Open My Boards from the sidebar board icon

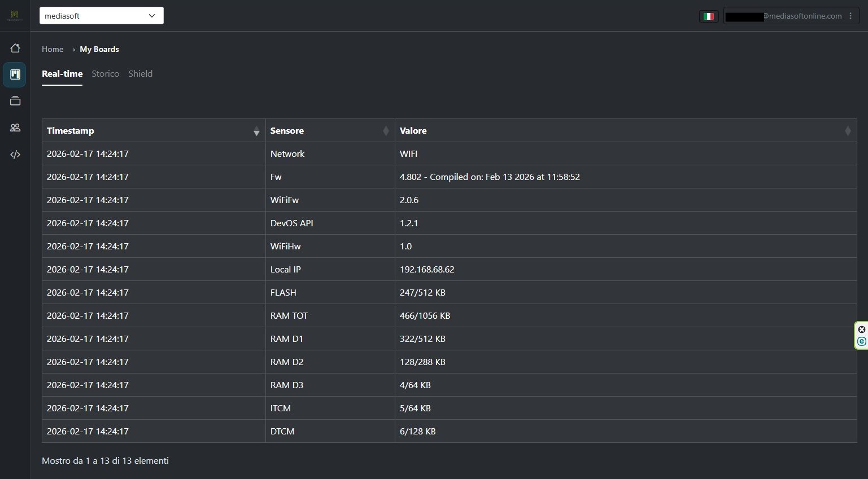[x=15, y=74]
